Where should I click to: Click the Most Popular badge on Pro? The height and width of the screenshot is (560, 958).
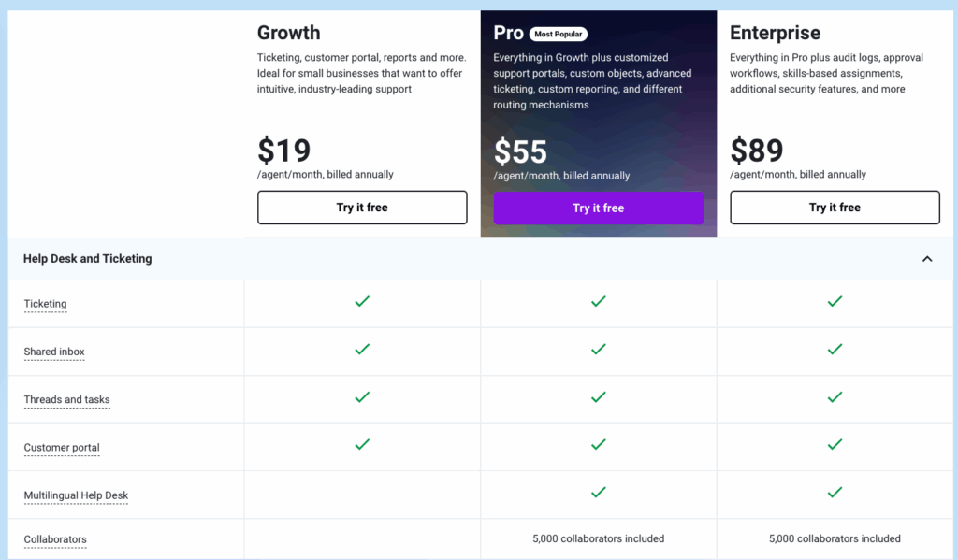click(x=559, y=34)
